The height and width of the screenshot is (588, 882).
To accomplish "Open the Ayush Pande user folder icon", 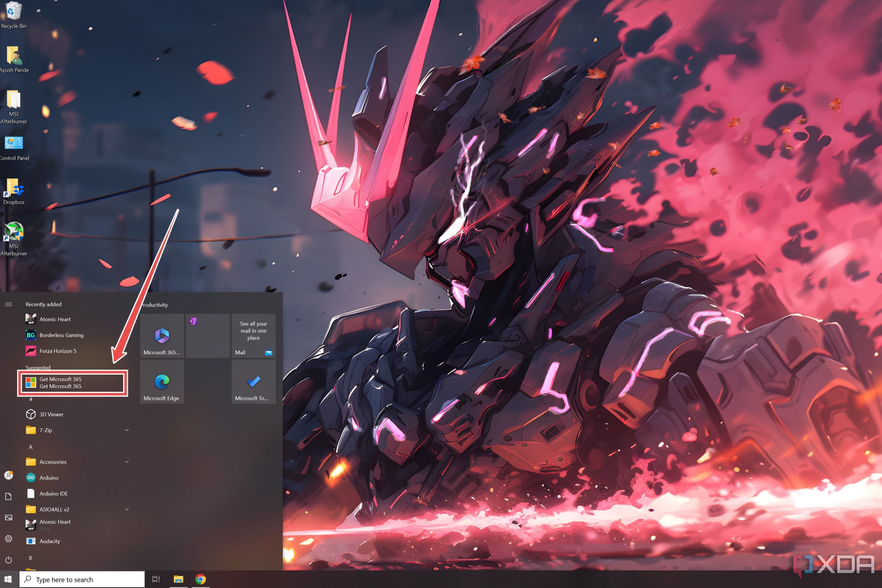I will tap(14, 59).
